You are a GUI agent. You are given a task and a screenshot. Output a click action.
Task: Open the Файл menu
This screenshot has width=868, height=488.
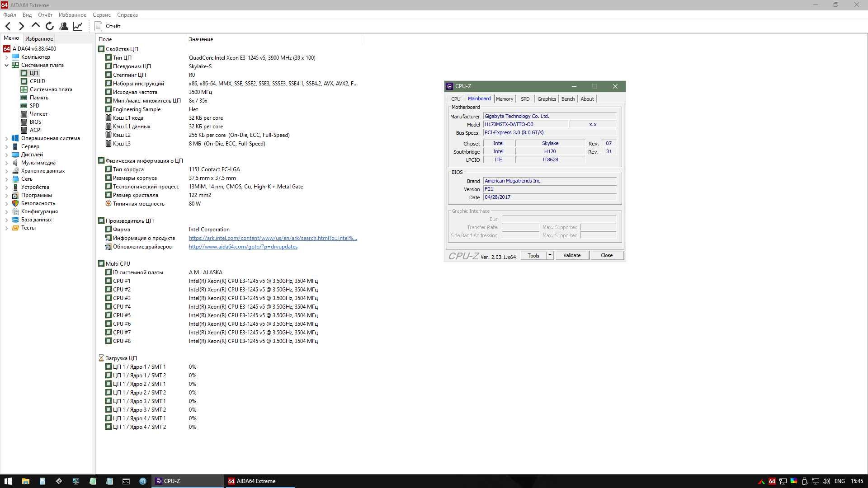9,15
